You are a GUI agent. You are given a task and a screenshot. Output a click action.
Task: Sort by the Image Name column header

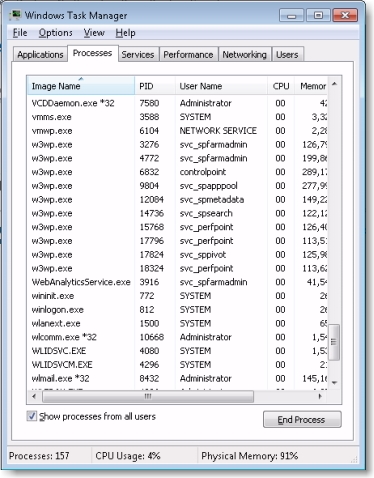81,86
